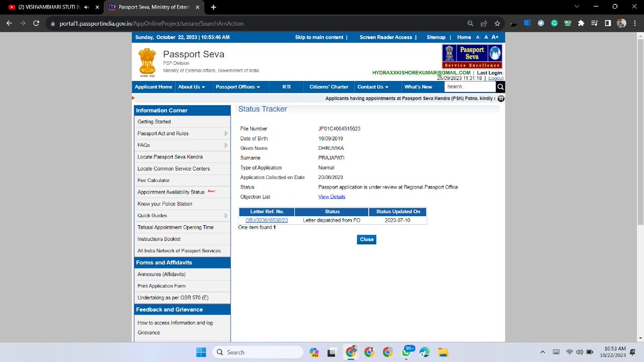Open the tab search chevron in title bar
Image resolution: width=644 pixels, height=362 pixels.
tap(577, 6)
